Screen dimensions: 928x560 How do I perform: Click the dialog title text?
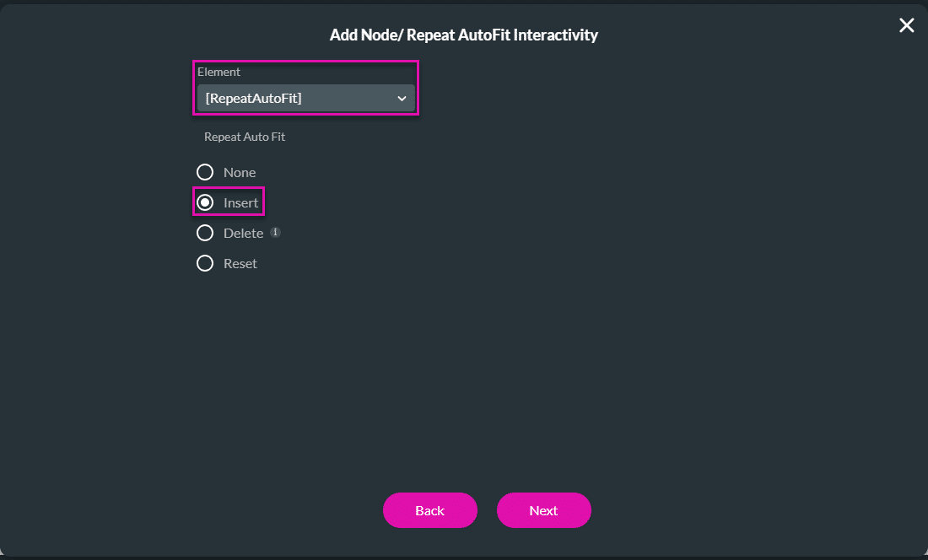pos(464,35)
